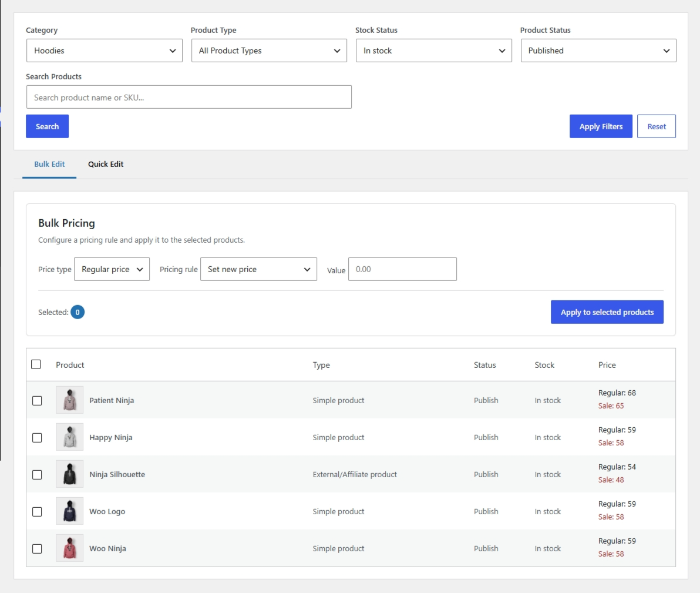Click the Patient Ninja product thumbnail
The height and width of the screenshot is (593, 700).
pos(70,400)
